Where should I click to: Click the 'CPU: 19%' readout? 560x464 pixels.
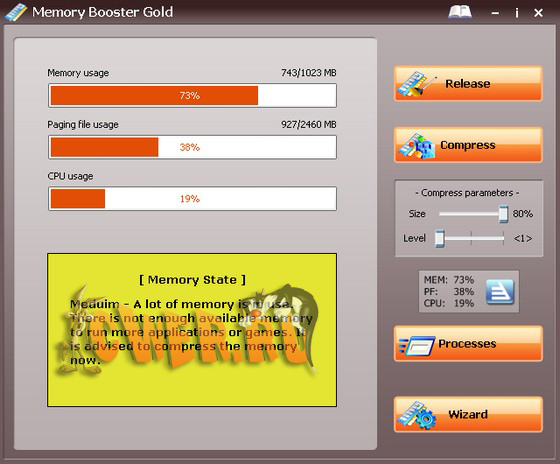pos(449,303)
